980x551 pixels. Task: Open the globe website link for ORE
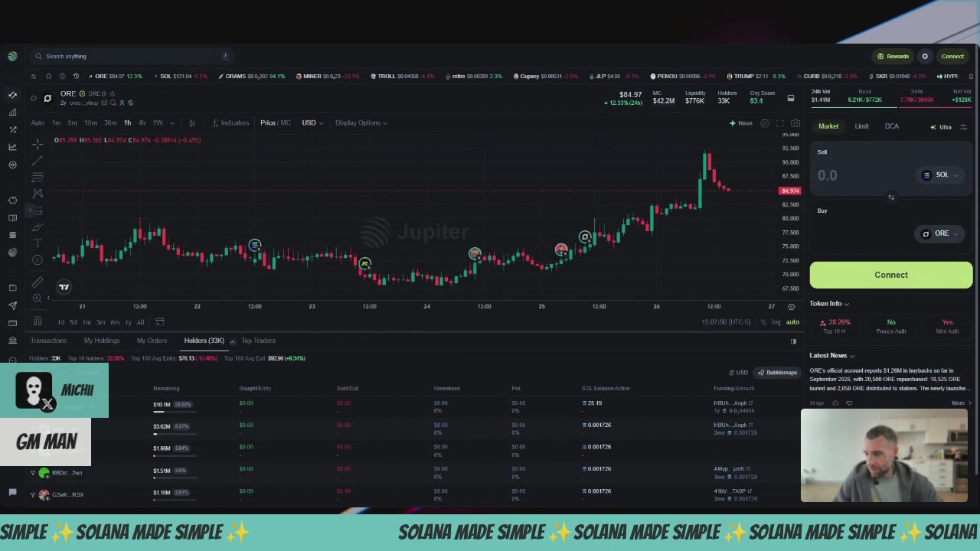[130, 103]
